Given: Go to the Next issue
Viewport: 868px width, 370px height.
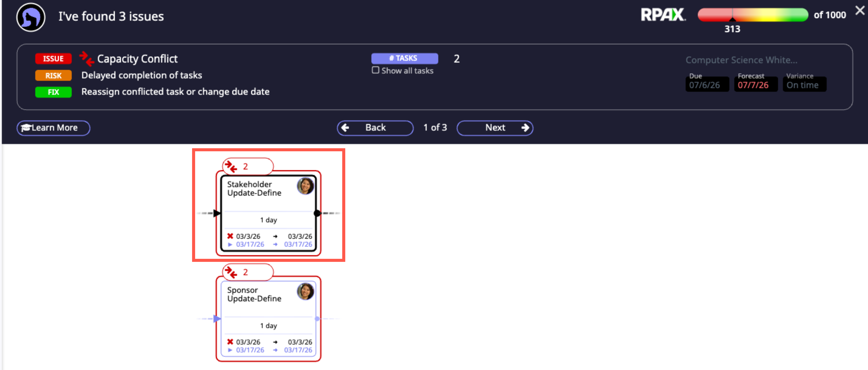Looking at the screenshot, I should coord(495,128).
